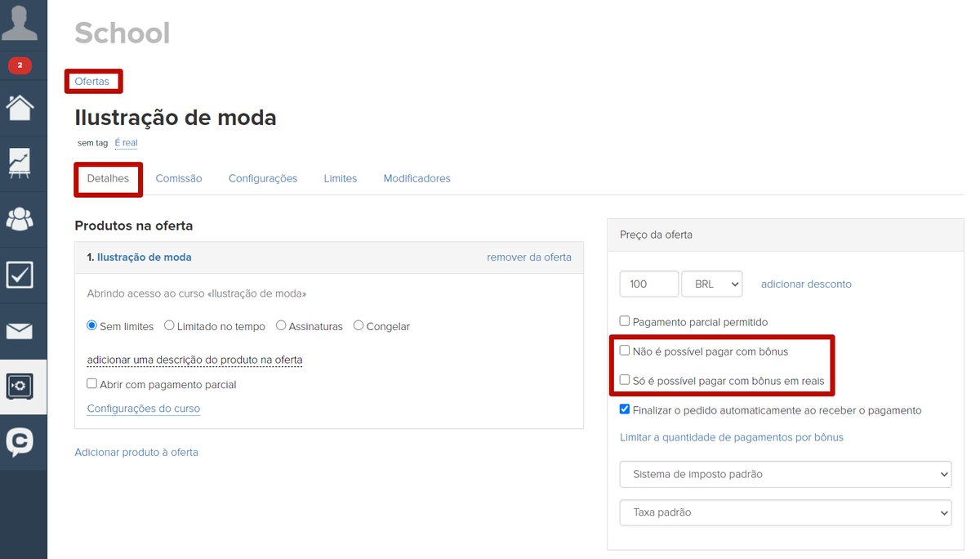
Task: Open Configurações do curso link
Action: pyautogui.click(x=144, y=409)
